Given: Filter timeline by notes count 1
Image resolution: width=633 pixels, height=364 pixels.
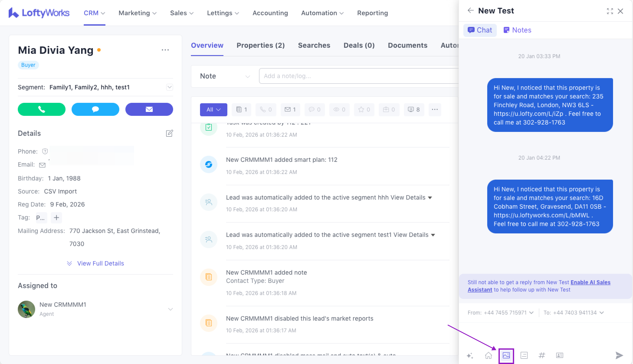Looking at the screenshot, I should tap(241, 110).
